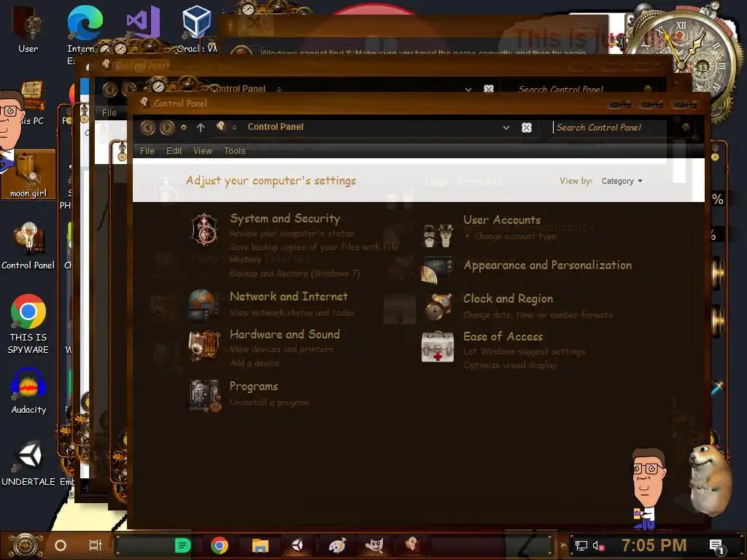The width and height of the screenshot is (747, 560).
Task: Open File Explorer from the taskbar
Action: (260, 545)
